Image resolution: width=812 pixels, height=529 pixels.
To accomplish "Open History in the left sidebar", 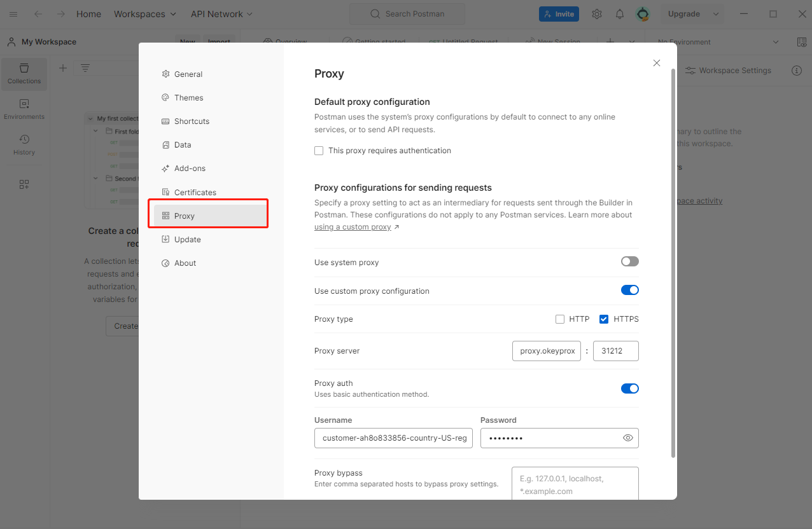I will 24,145.
